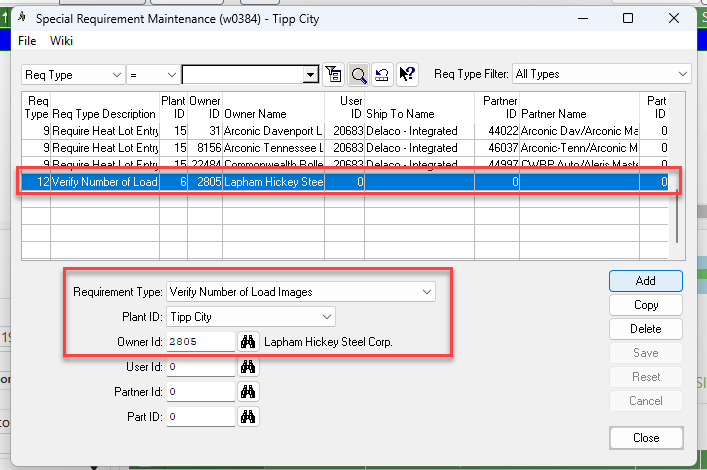Expand the search value combo box arrow

click(x=310, y=75)
